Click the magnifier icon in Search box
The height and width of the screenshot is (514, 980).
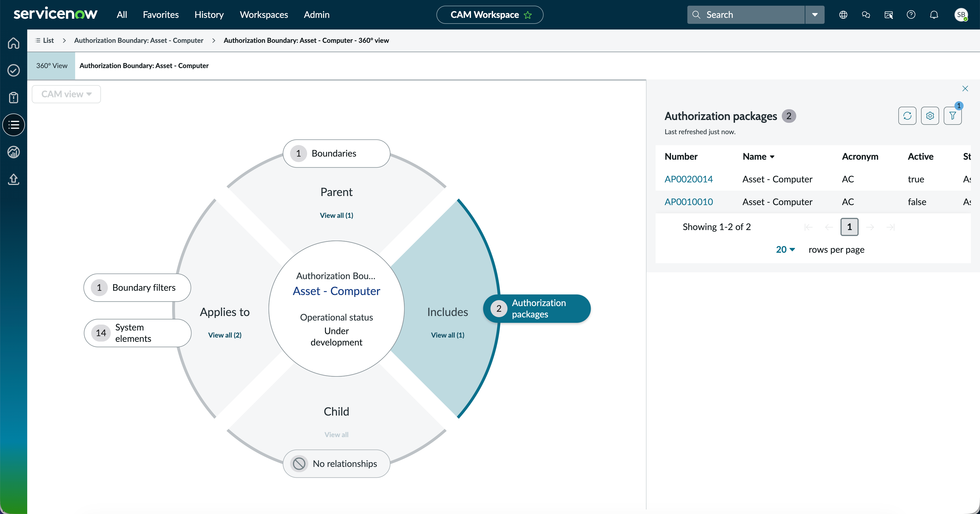click(x=696, y=15)
